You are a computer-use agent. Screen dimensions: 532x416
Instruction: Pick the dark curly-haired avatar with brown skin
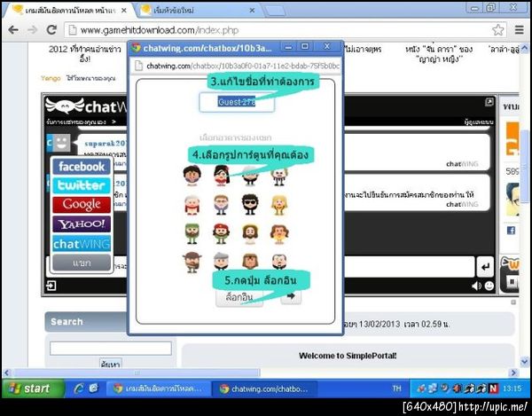tap(192, 175)
